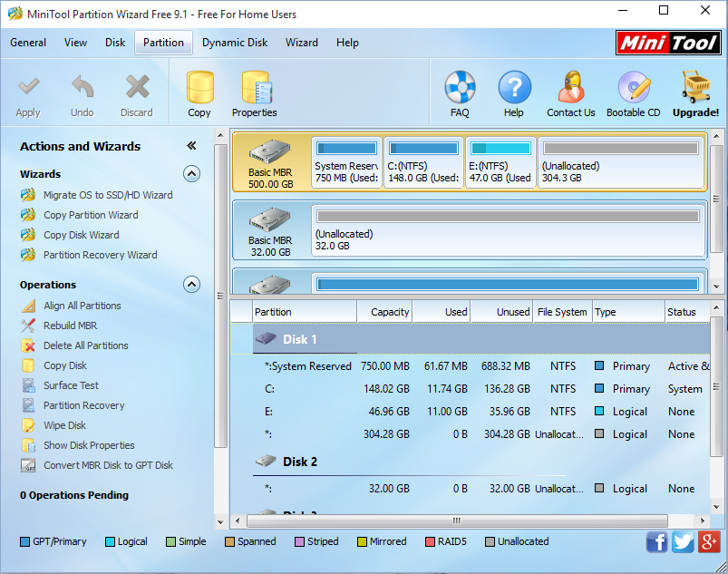
Task: Select 304.3 GB Unallocated block in disk map
Action: (x=621, y=162)
